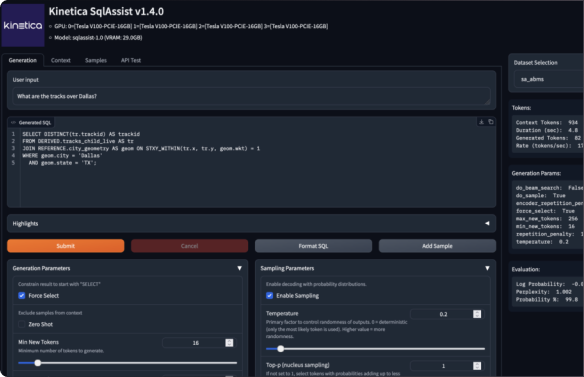The image size is (584, 377).
Task: Click the 'max_new_tokens: 256' line
Action: click(x=546, y=219)
